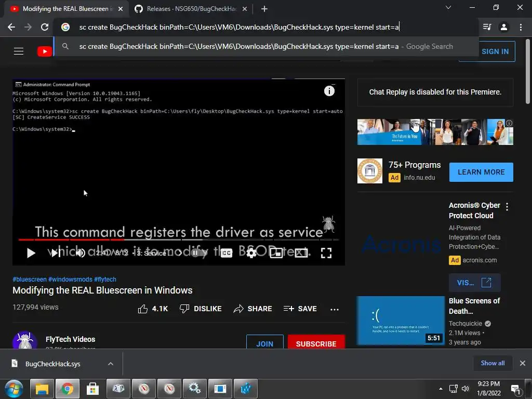This screenshot has height=399, width=532.
Task: Enable miniplayer mode
Action: (276, 253)
